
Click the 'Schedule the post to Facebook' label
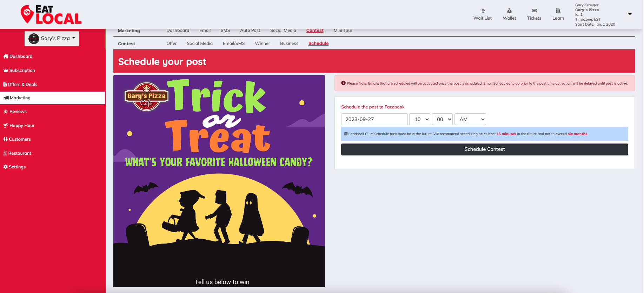(373, 107)
